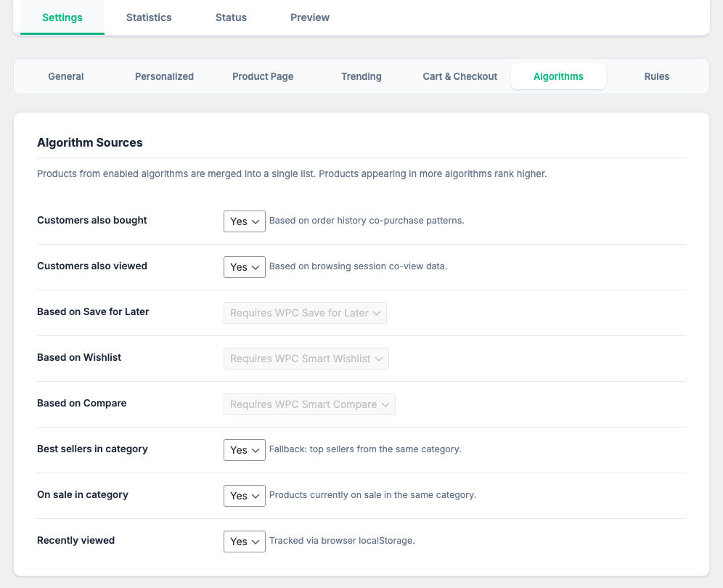The width and height of the screenshot is (723, 588).
Task: Open Customers also bought dropdown
Action: click(245, 221)
